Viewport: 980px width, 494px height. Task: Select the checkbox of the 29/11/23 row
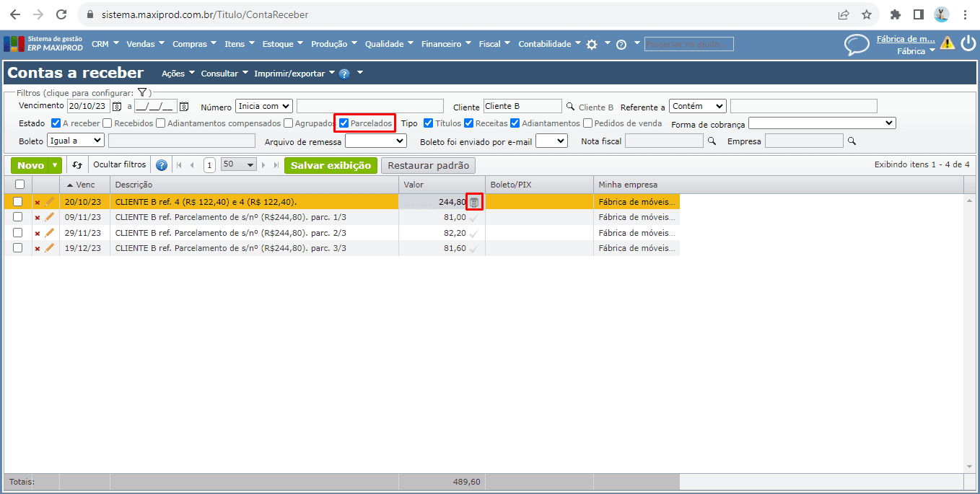(18, 233)
